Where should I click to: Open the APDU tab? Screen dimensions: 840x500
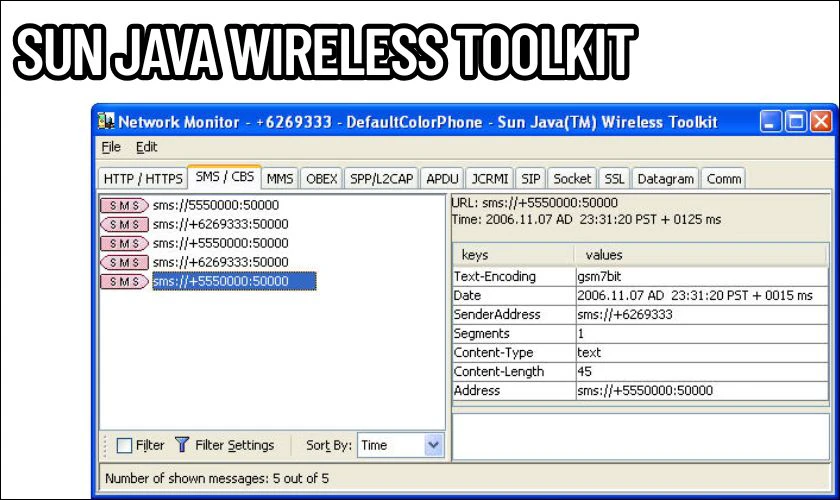pos(442,178)
